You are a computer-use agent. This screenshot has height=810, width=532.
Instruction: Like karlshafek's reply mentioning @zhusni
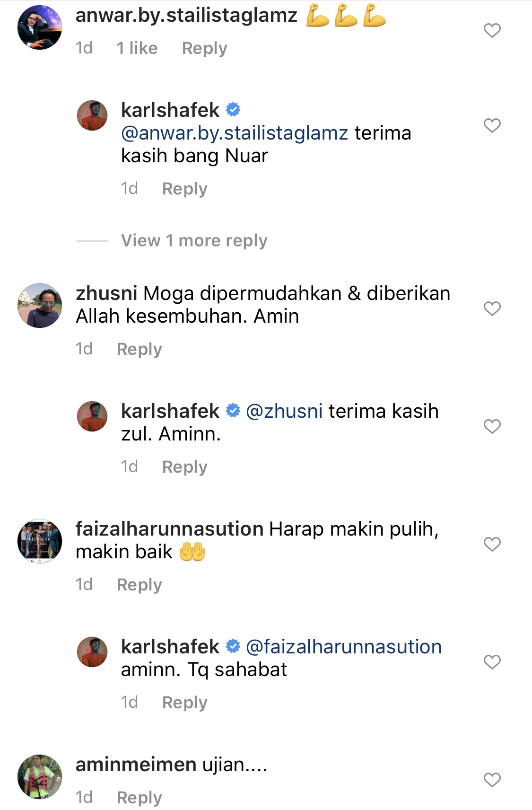click(492, 426)
